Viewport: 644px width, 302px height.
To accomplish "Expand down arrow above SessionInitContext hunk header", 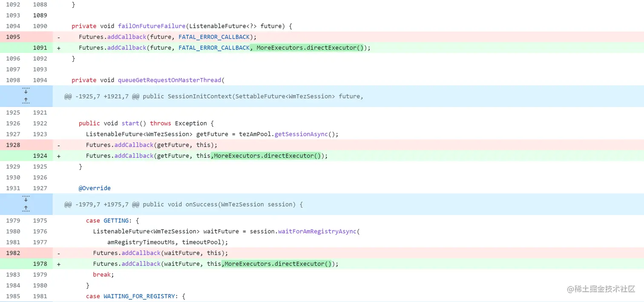I will click(26, 91).
